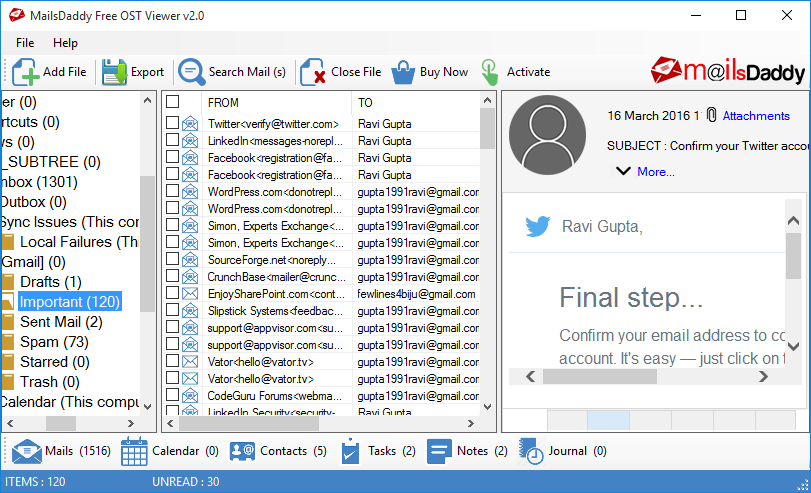This screenshot has width=811, height=493.
Task: Check the Slipstick Systems email checkbox
Action: click(x=173, y=310)
